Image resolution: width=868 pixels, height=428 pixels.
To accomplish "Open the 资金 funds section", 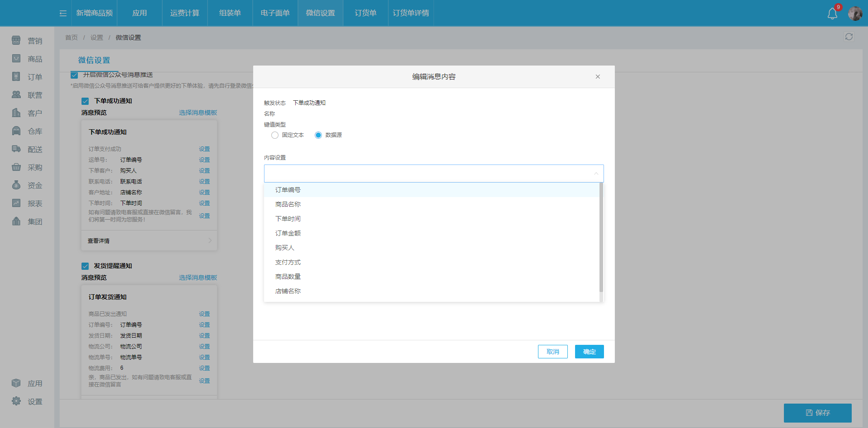I will [x=16, y=185].
